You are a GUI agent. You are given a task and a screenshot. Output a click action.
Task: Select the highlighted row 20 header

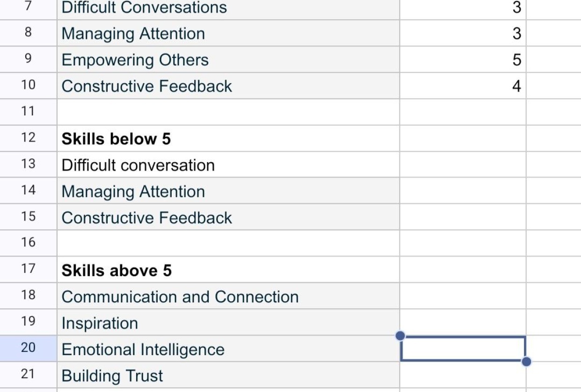point(28,348)
